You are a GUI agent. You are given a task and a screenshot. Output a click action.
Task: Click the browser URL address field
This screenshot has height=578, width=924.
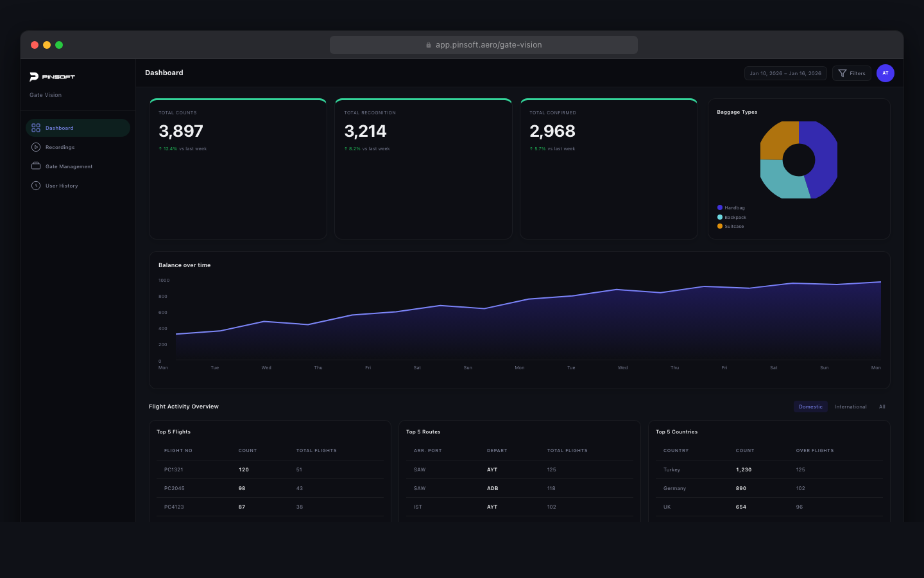[488, 45]
